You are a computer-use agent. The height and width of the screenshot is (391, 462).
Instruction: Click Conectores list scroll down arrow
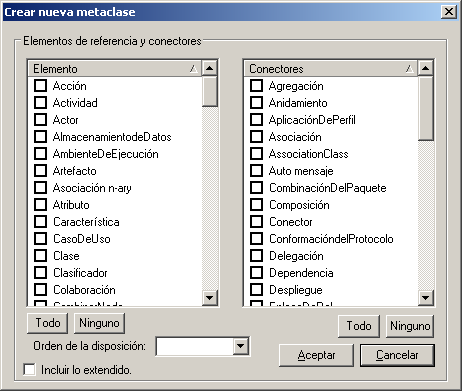tap(426, 297)
